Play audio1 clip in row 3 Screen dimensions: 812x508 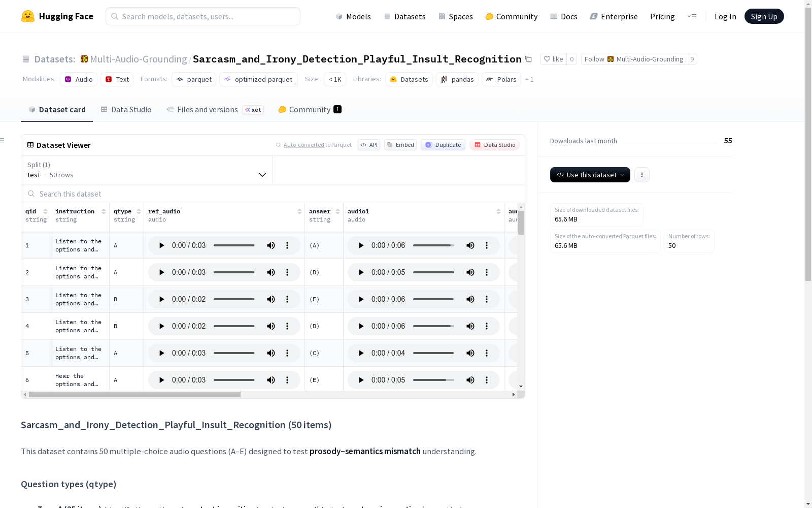(361, 299)
